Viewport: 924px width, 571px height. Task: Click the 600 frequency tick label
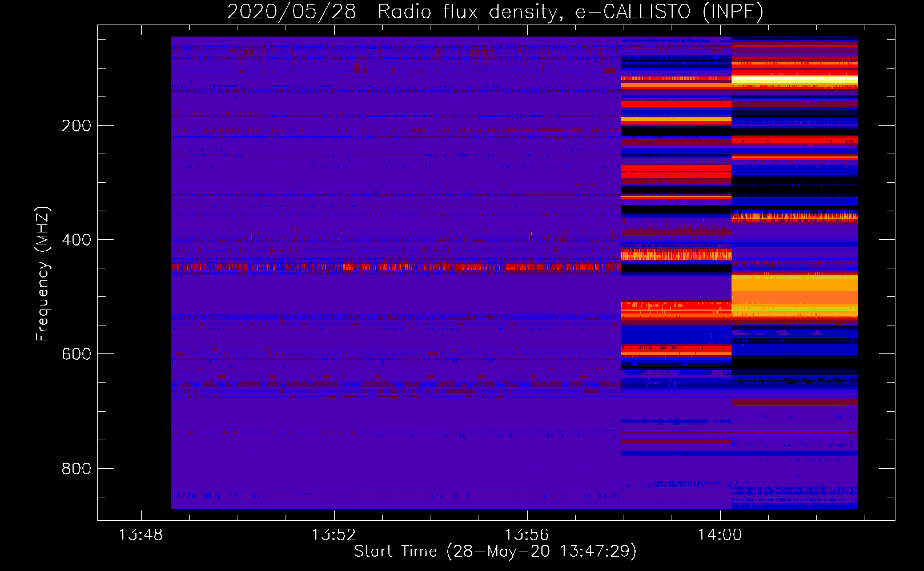click(77, 354)
